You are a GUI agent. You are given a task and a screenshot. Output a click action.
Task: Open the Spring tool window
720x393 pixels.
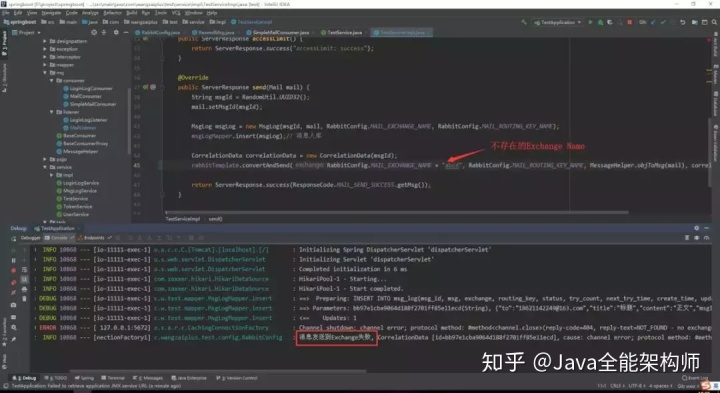point(84,378)
